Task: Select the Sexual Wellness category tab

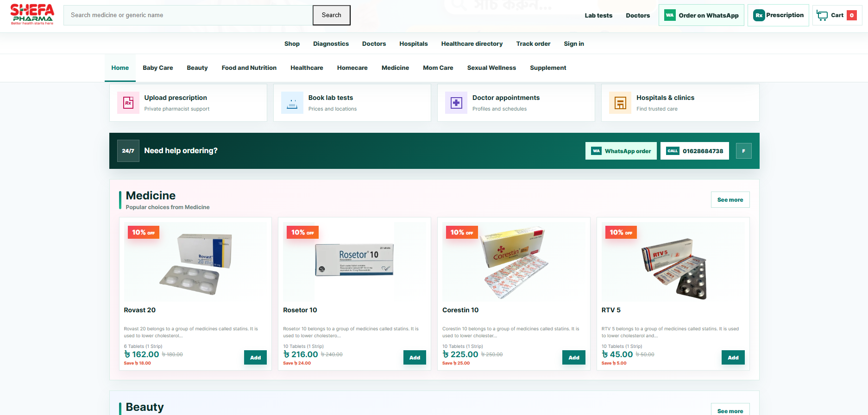Action: [x=491, y=68]
